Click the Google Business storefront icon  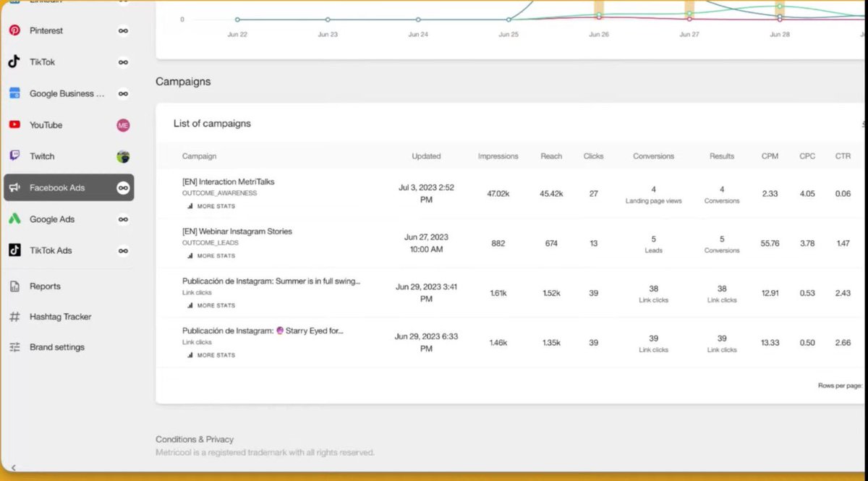[x=14, y=93]
